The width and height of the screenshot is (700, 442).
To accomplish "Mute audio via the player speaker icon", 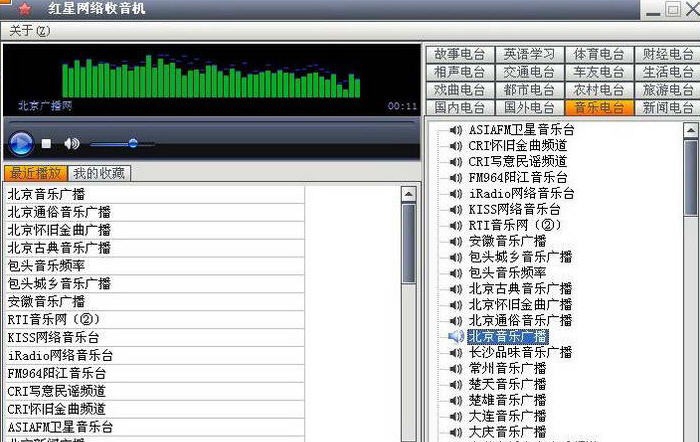I will (71, 143).
